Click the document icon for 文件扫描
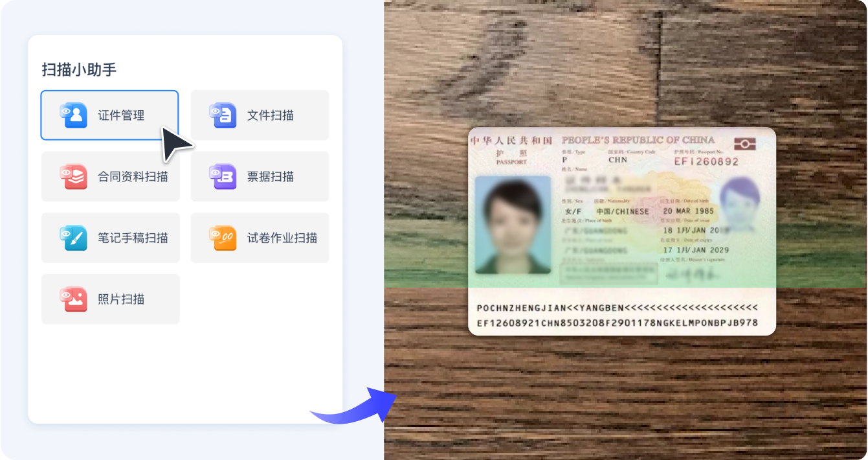Image resolution: width=868 pixels, height=460 pixels. (223, 115)
